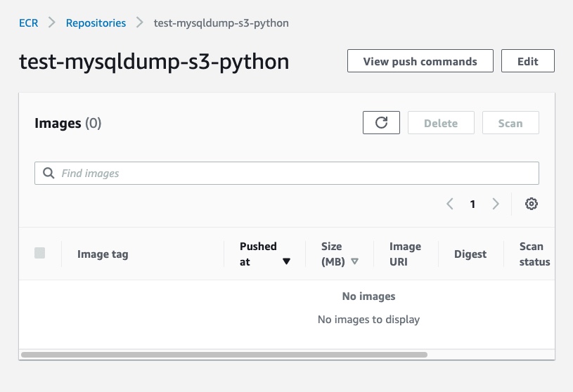Click the Edit repository button

click(527, 61)
